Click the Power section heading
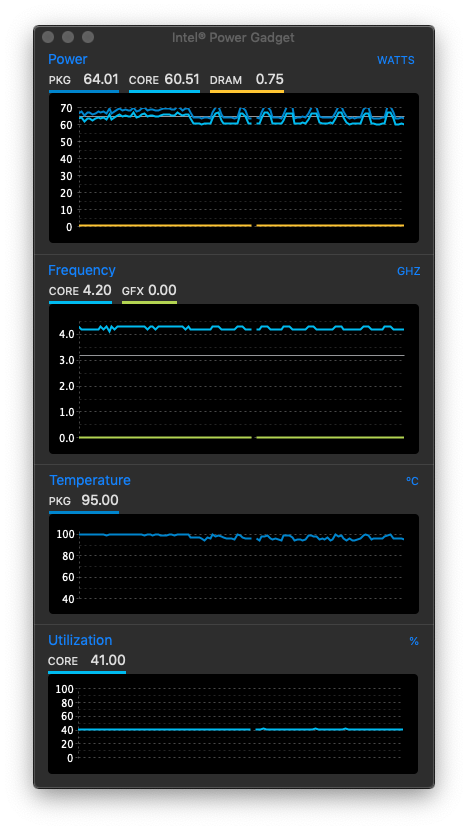The height and width of the screenshot is (830, 468). click(x=68, y=59)
